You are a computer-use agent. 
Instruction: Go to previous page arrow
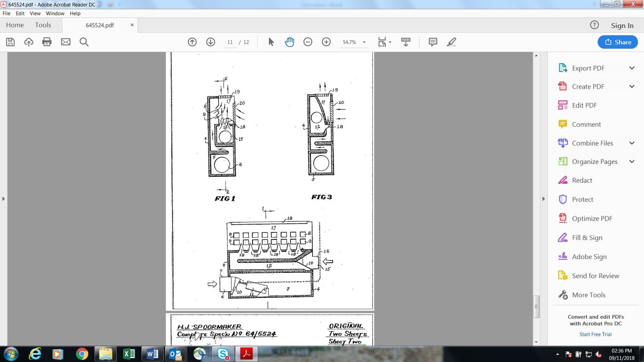point(192,42)
